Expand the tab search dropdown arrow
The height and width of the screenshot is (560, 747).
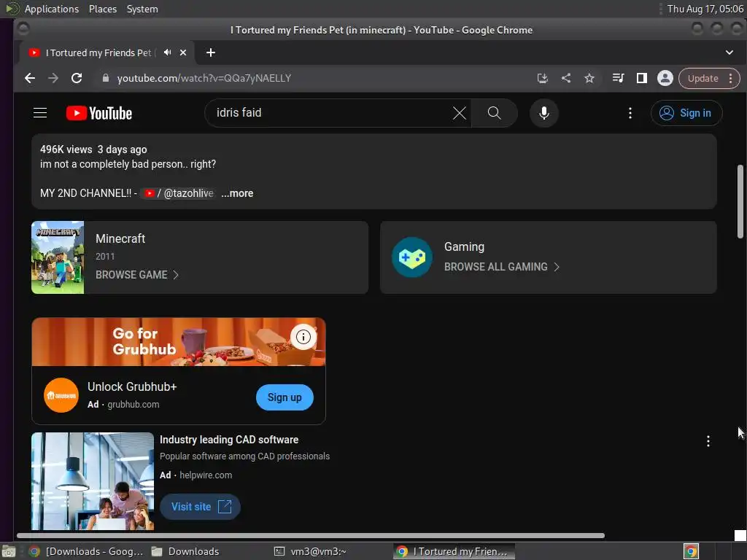pos(729,52)
